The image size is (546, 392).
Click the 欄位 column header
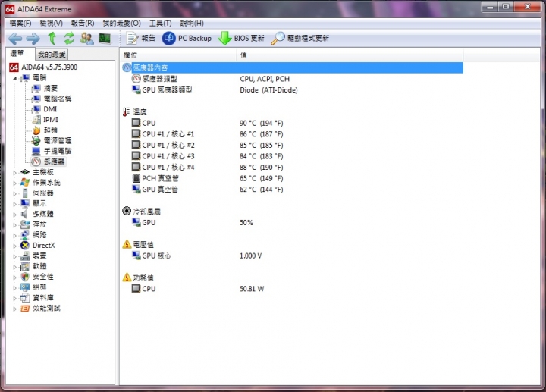pos(179,55)
